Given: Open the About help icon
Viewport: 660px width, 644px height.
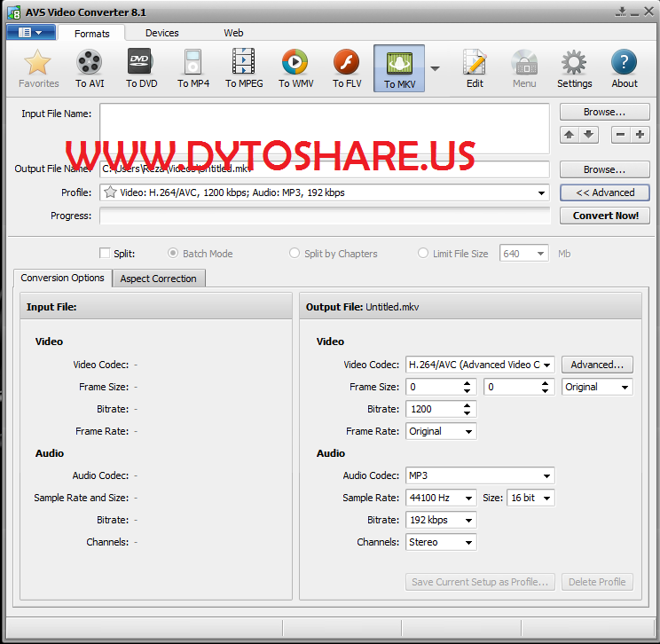Looking at the screenshot, I should pyautogui.click(x=625, y=68).
